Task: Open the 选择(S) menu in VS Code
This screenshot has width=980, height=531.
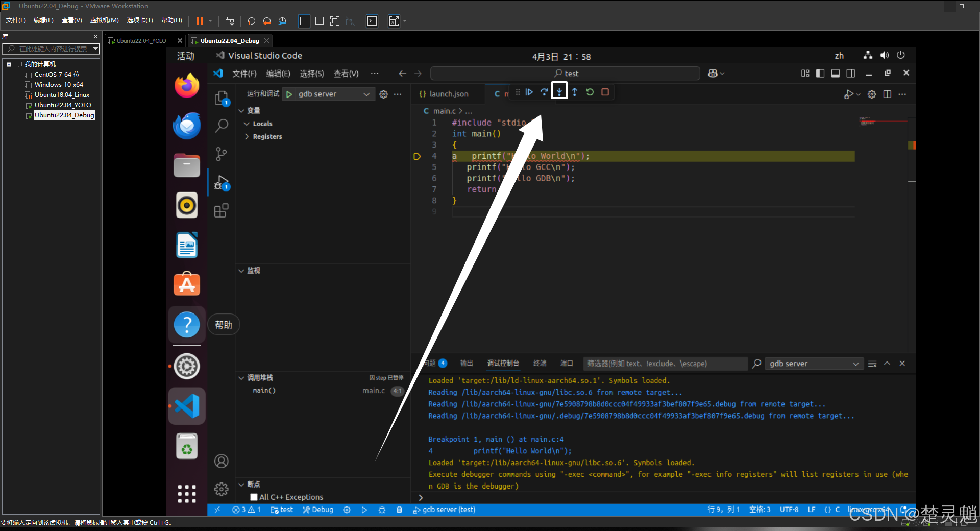Action: coord(312,74)
